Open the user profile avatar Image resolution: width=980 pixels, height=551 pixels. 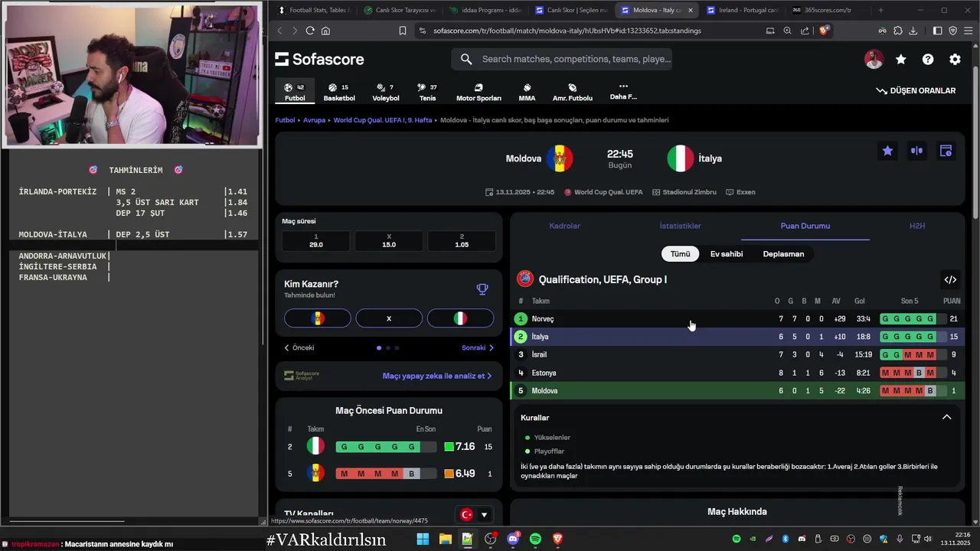pos(874,60)
